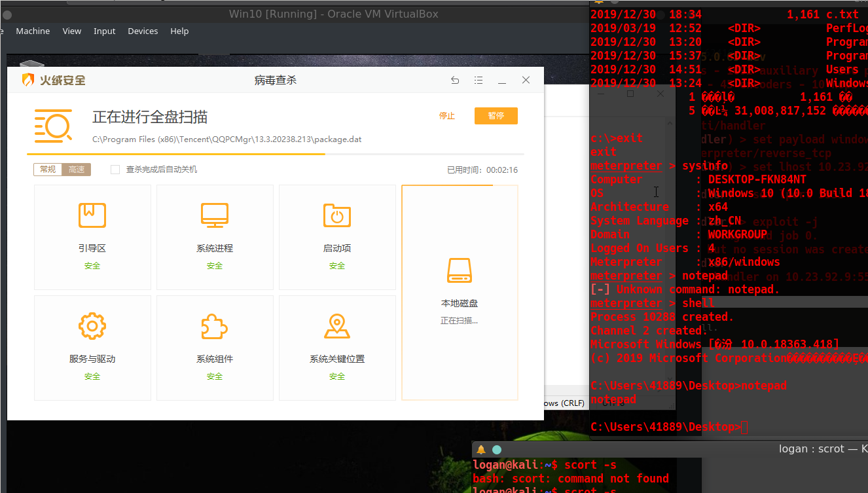This screenshot has height=493, width=868.
Task: Click the 系统进程 monitor icon
Action: point(215,215)
